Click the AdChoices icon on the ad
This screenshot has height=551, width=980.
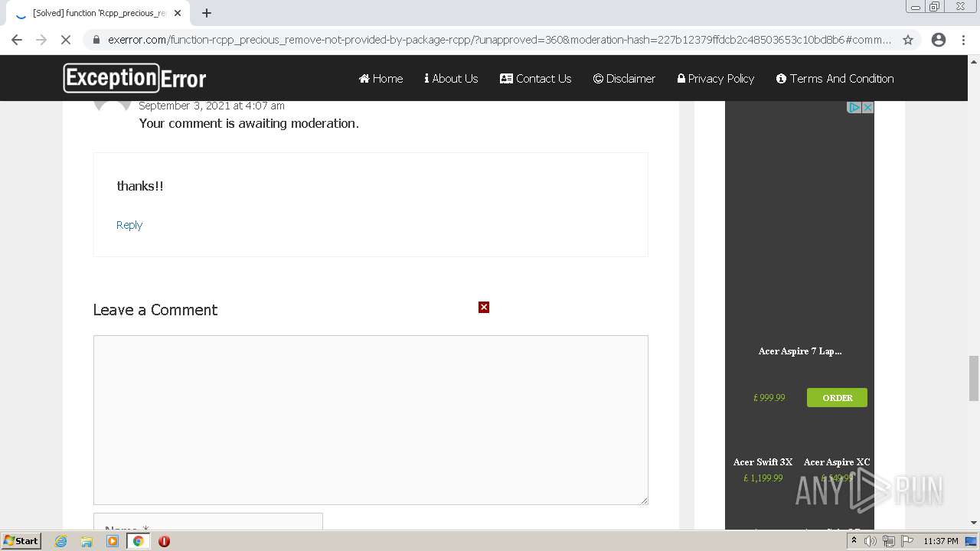tap(854, 107)
